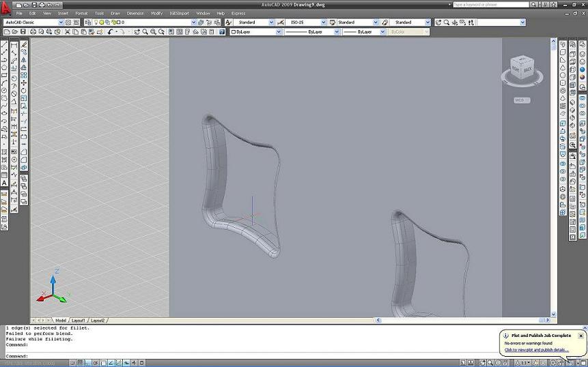The height and width of the screenshot is (367, 588).
Task: Click the Zoom Realtime magnifier icon
Action: pyautogui.click(x=144, y=32)
